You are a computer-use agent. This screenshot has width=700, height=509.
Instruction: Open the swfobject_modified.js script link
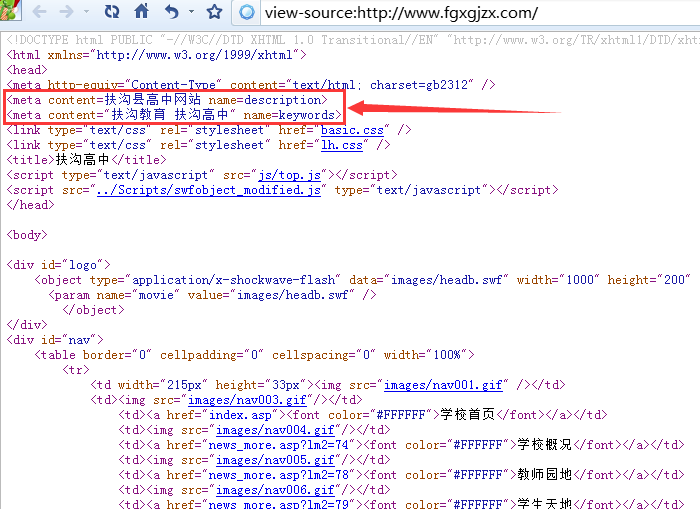point(209,190)
